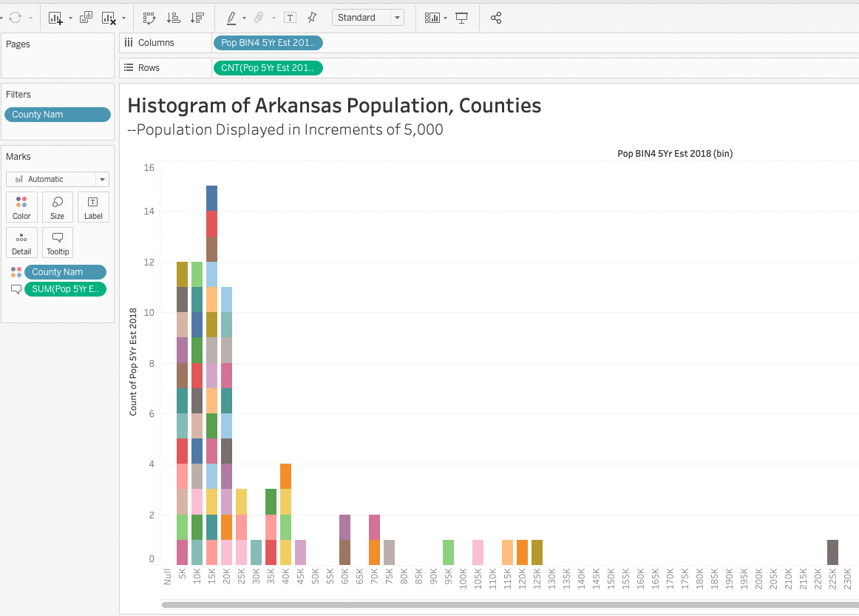Open the Color mark card
The width and height of the screenshot is (859, 616).
point(21,207)
